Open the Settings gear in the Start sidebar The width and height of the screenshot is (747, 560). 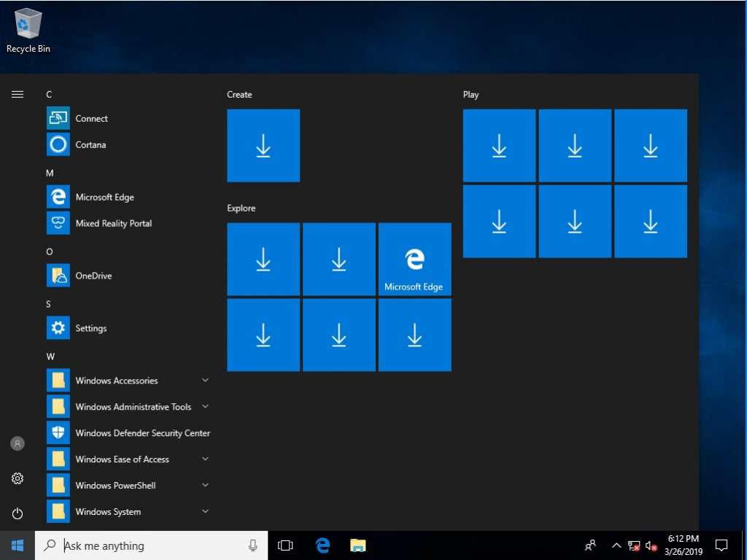pos(18,478)
